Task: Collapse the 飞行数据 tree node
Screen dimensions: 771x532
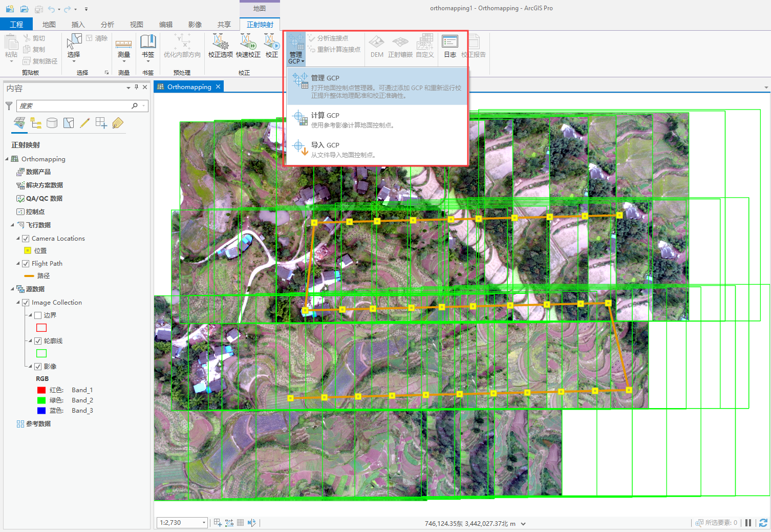Action: [12, 225]
